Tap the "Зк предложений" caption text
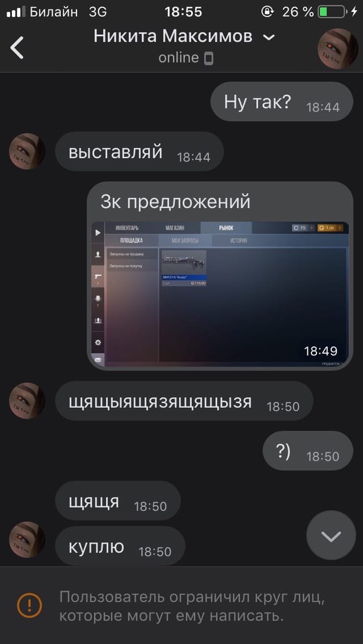Screen dimensions: 363x644 pyautogui.click(x=176, y=202)
